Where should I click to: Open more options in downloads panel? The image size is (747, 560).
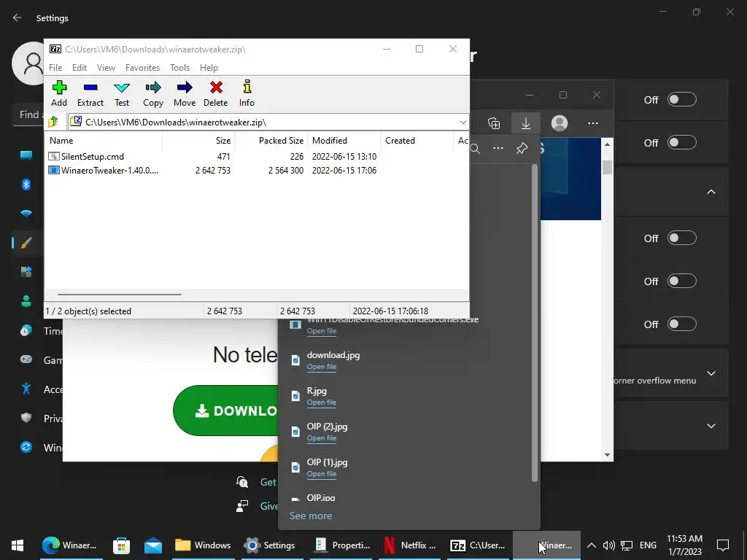pyautogui.click(x=498, y=148)
